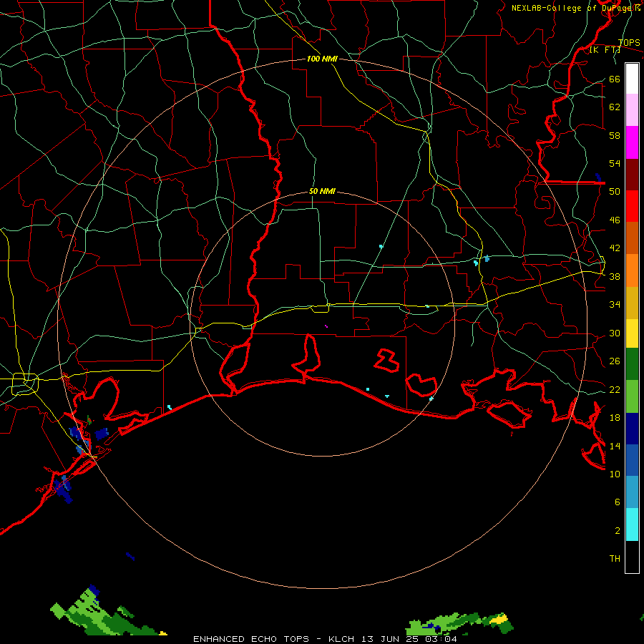This screenshot has height=644, width=644.
Task: Click the dark green legend swatch
Action: [x=632, y=364]
